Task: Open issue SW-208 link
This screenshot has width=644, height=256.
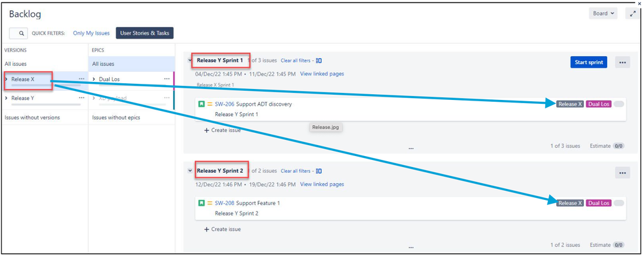Action: (225, 203)
